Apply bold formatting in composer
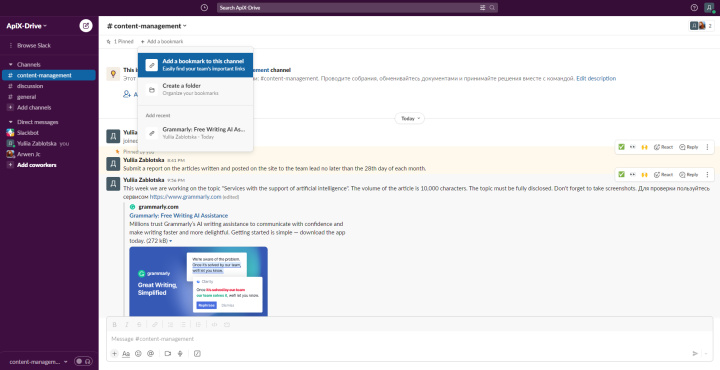 coord(115,325)
